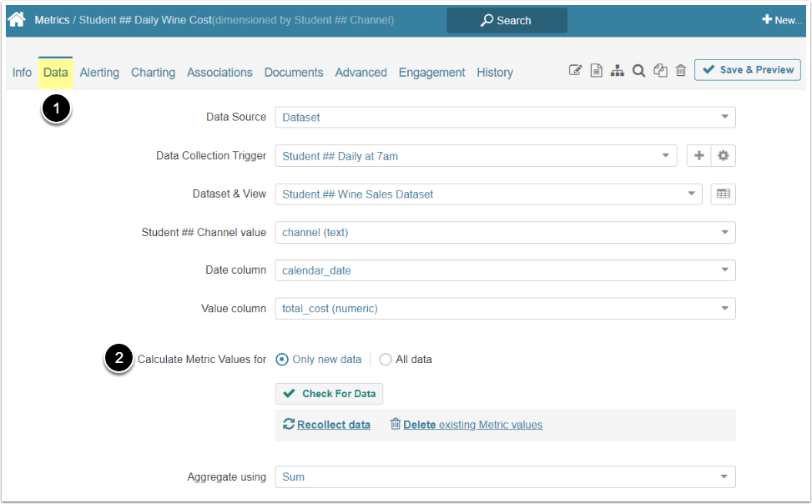Open the Dataset & View dropdown
The image size is (812, 504).
(x=488, y=194)
